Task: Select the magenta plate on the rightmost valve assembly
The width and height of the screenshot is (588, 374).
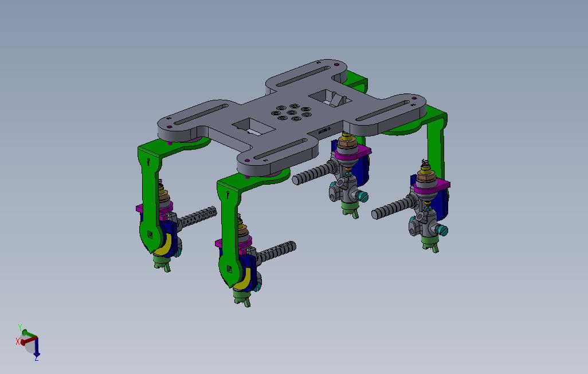Action: click(x=431, y=185)
